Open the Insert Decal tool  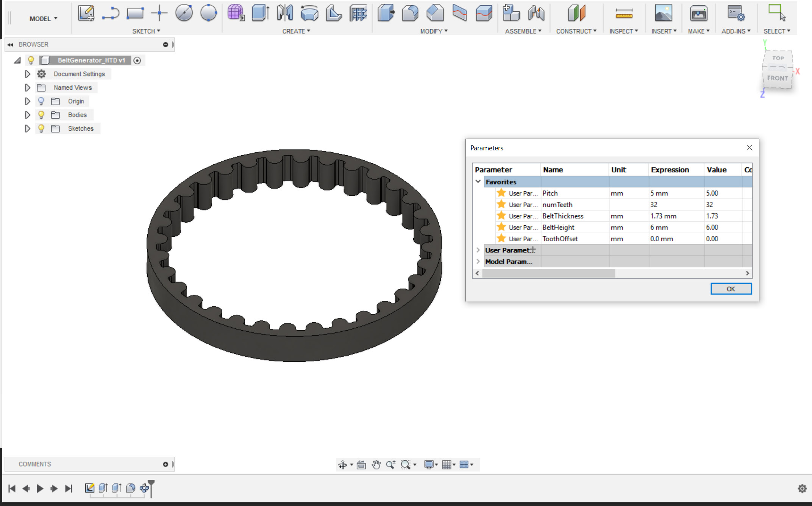click(664, 13)
